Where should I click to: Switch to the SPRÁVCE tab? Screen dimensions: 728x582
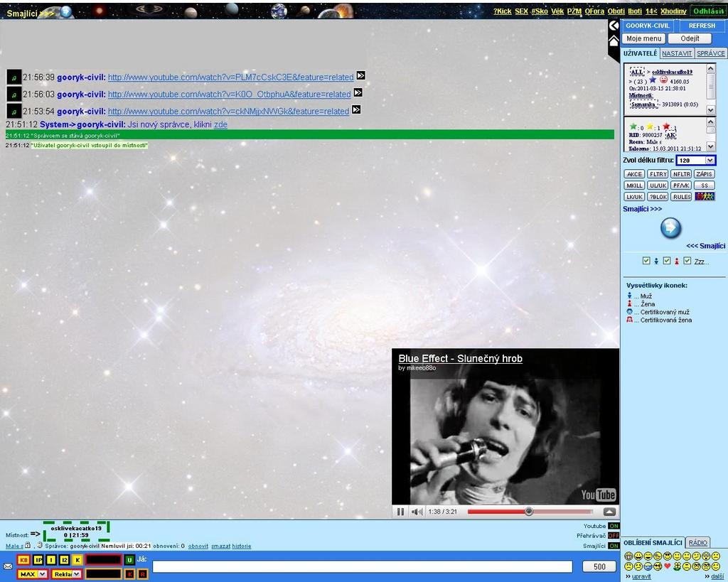click(x=710, y=53)
